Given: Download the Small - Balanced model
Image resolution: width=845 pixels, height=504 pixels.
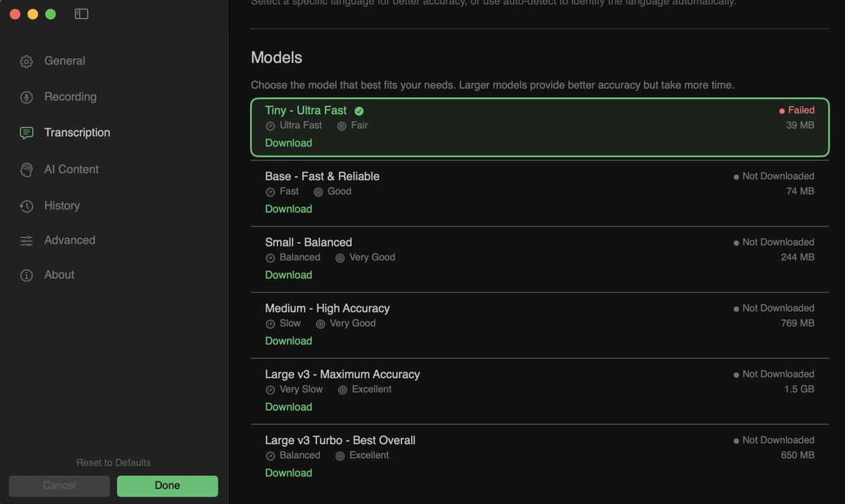Looking at the screenshot, I should (x=289, y=275).
